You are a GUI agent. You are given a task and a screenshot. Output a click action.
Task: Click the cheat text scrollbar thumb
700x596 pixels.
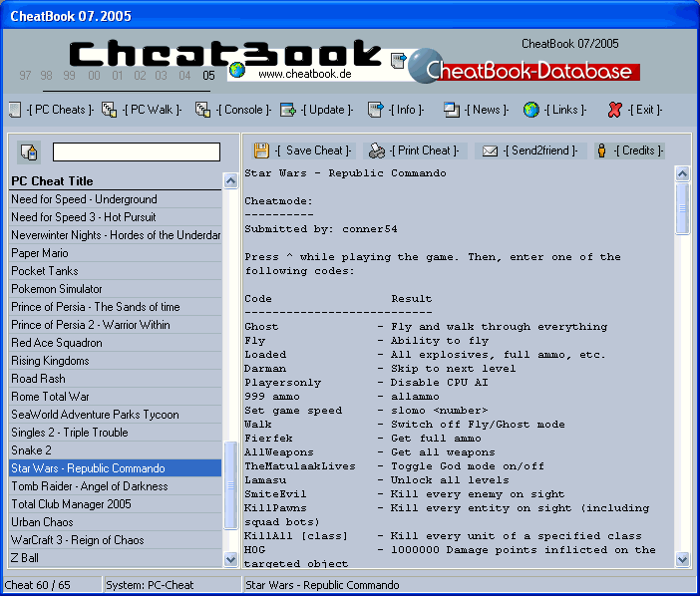pos(682,208)
